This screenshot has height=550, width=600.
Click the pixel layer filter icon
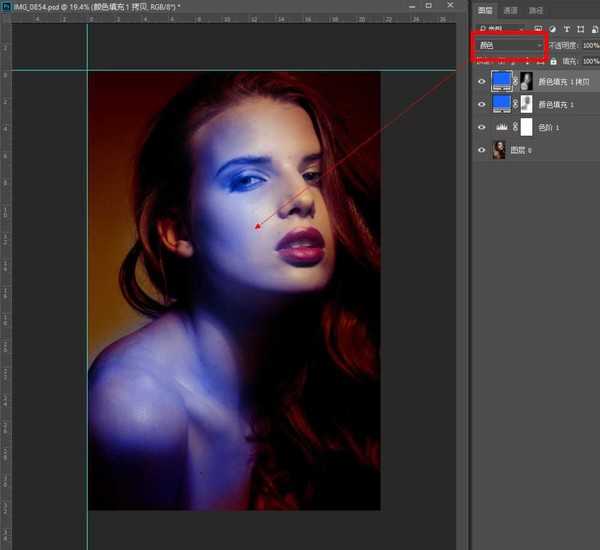click(x=538, y=28)
